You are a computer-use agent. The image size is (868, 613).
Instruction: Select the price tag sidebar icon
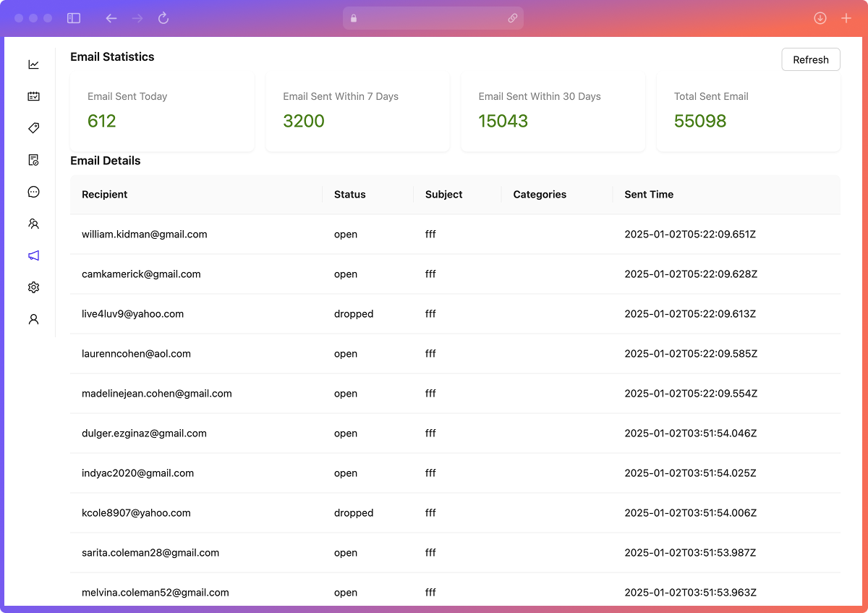[x=33, y=128]
